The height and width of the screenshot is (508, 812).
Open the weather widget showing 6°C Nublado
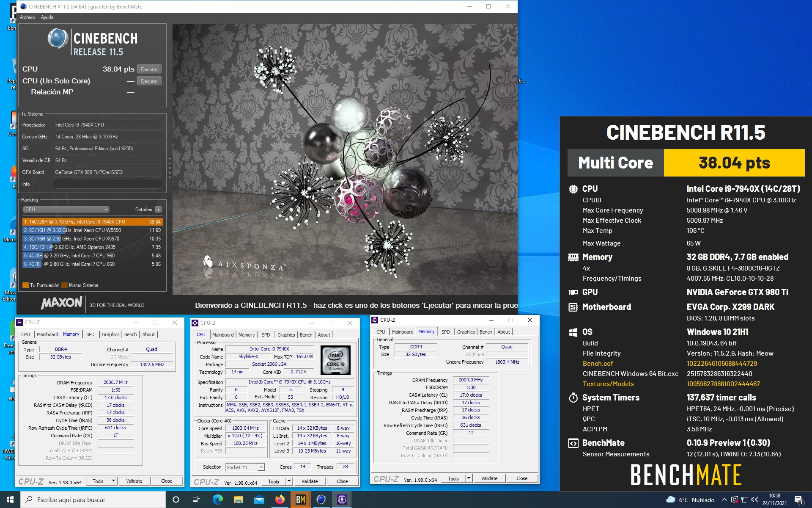pos(690,500)
